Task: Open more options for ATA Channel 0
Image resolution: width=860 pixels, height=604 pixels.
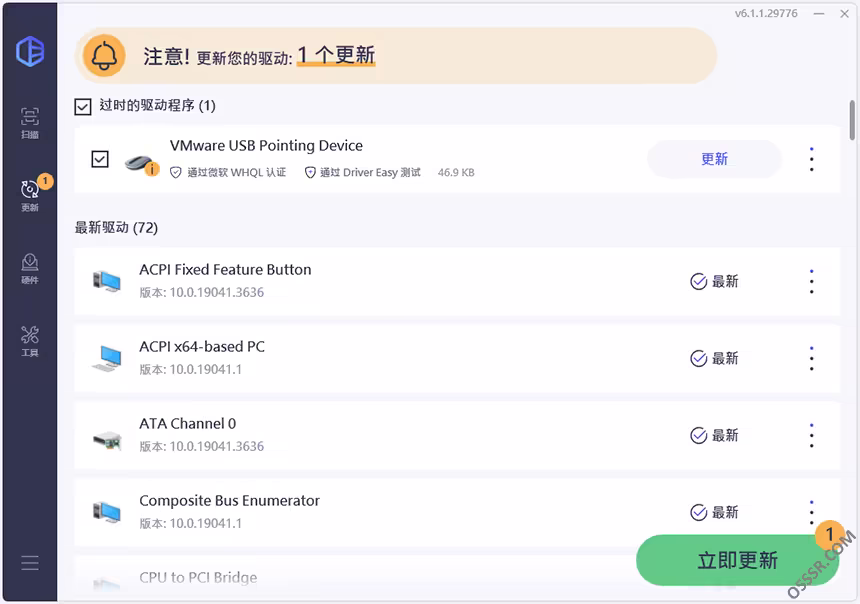Action: pos(812,436)
